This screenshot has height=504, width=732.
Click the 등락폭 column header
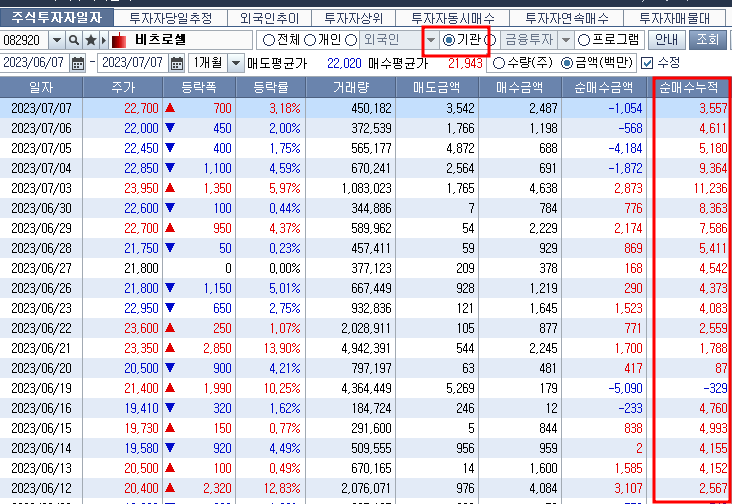click(199, 87)
